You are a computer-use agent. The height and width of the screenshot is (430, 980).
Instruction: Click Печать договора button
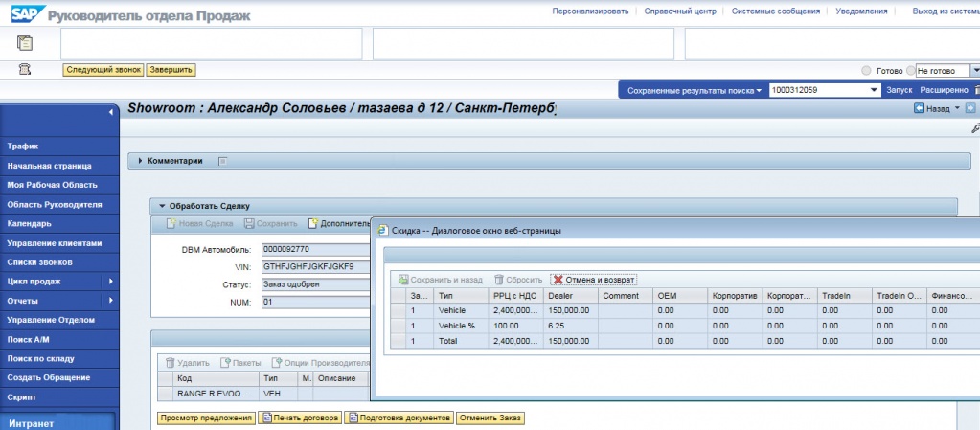[300, 418]
